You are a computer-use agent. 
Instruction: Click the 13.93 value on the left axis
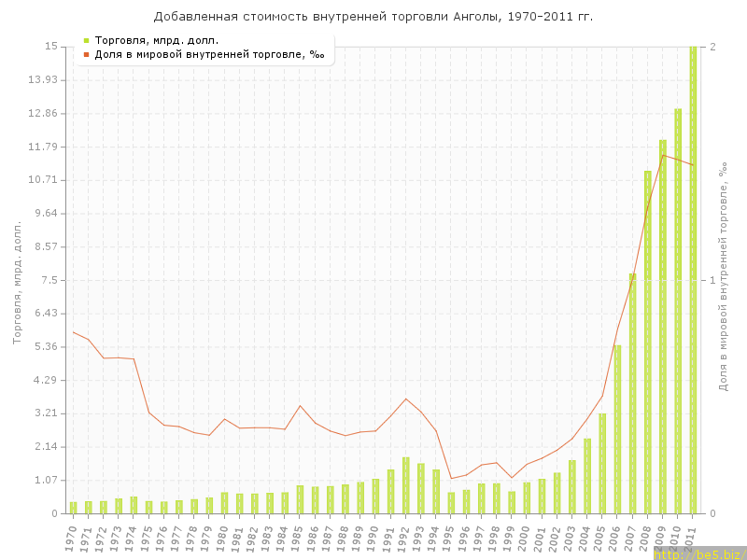[x=43, y=80]
